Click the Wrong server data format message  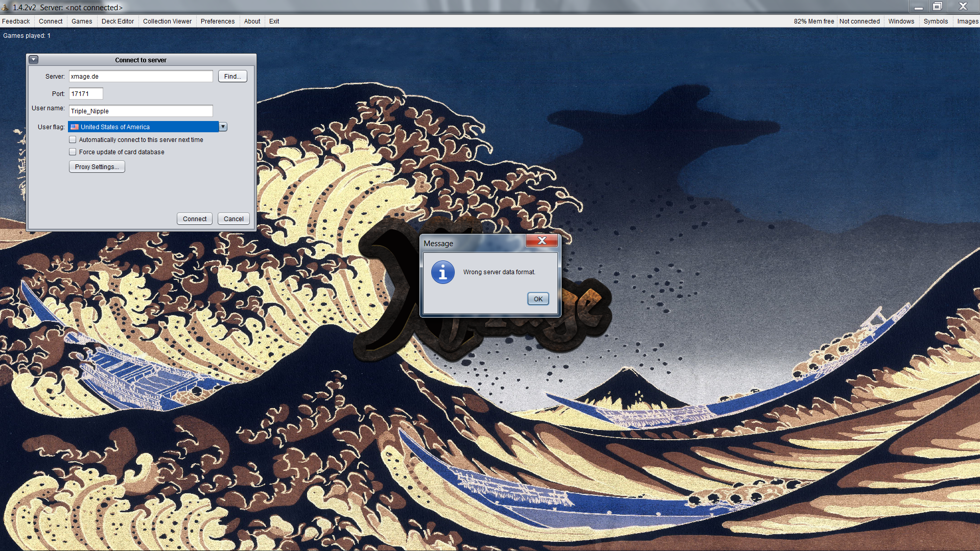pos(499,272)
